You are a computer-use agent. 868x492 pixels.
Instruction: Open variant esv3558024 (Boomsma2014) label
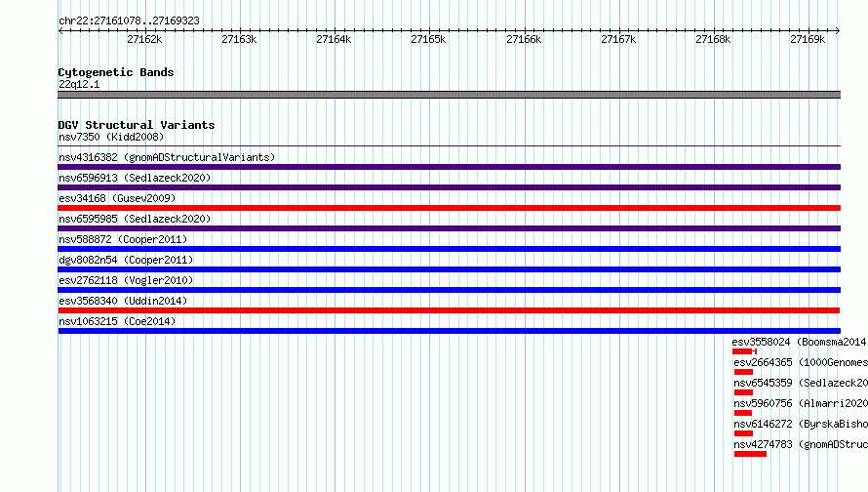[x=800, y=342]
